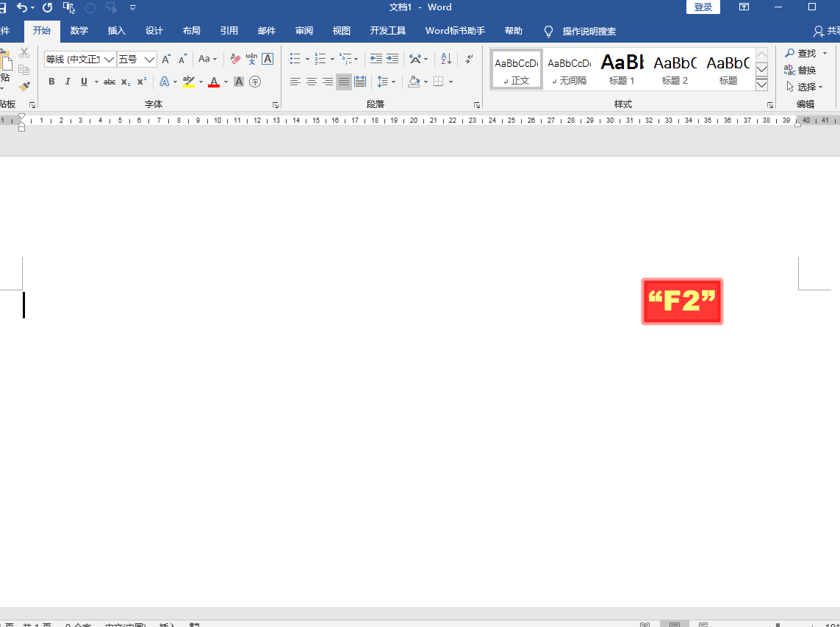Toggle show paragraph marks

[x=470, y=58]
